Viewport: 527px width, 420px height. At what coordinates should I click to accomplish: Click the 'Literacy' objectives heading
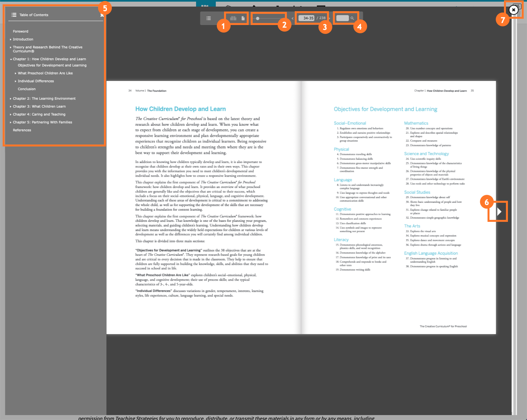(341, 240)
